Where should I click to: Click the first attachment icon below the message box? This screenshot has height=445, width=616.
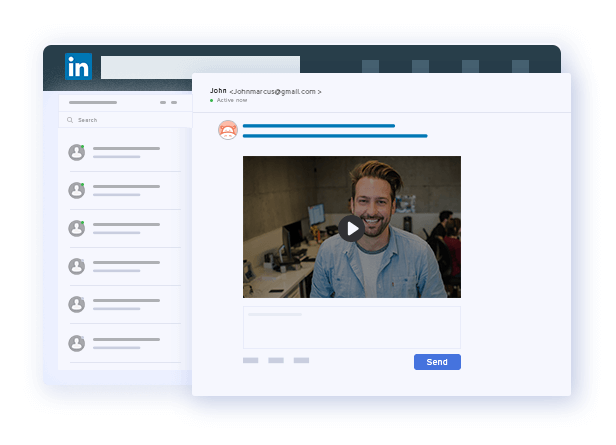250,360
